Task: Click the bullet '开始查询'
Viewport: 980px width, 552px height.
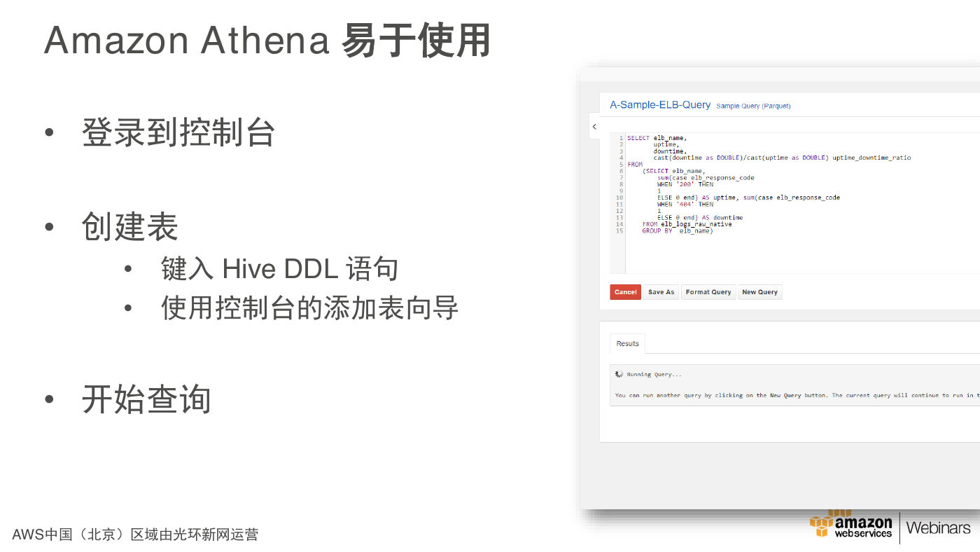Action: [x=146, y=400]
